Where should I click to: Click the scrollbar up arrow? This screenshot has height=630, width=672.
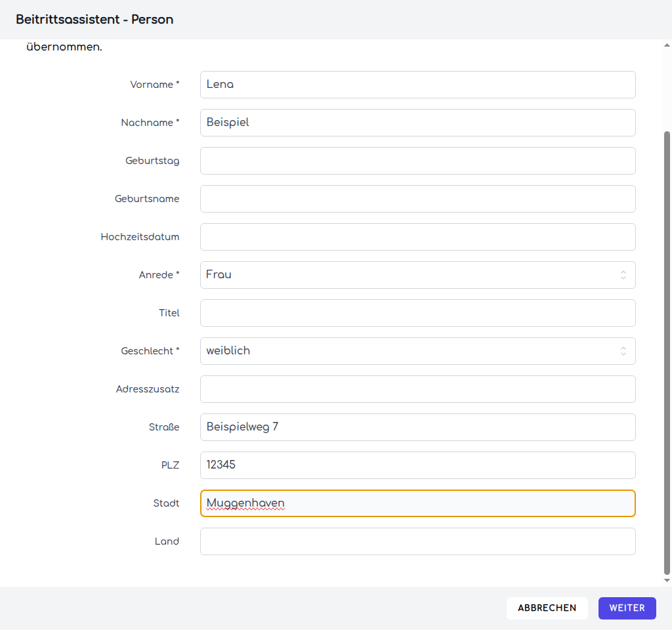pos(667,45)
